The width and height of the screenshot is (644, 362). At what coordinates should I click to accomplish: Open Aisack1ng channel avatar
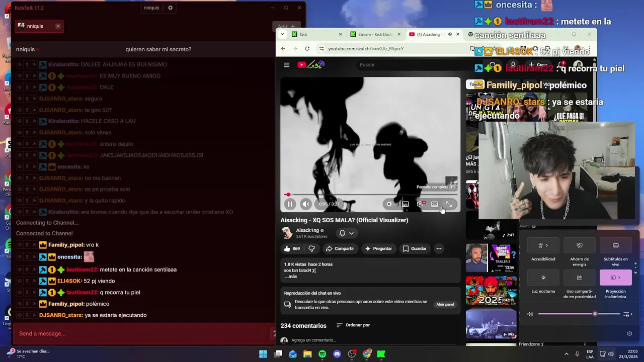(x=287, y=233)
